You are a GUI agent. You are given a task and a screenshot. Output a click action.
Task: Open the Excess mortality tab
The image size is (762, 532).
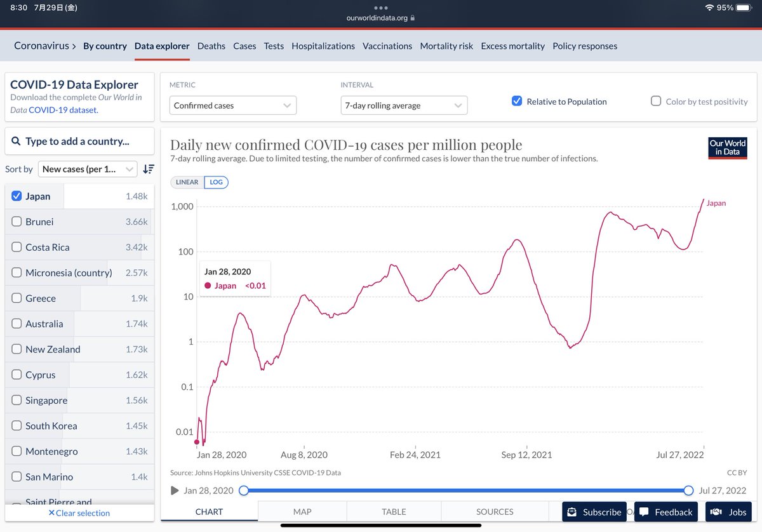click(513, 46)
